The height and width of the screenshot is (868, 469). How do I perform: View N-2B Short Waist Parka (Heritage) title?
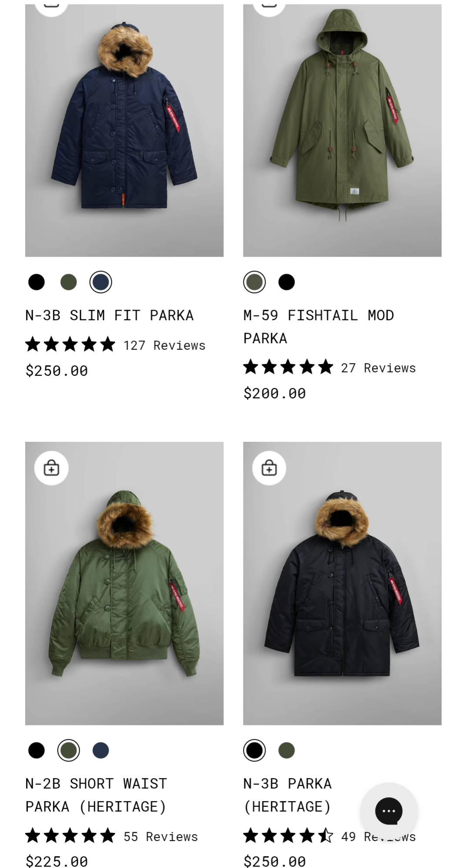tap(96, 795)
